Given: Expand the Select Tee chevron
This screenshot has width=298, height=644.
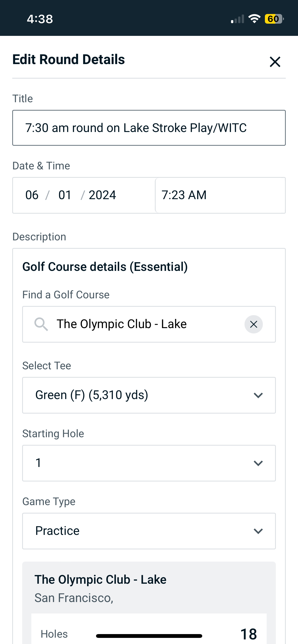Looking at the screenshot, I should point(258,395).
